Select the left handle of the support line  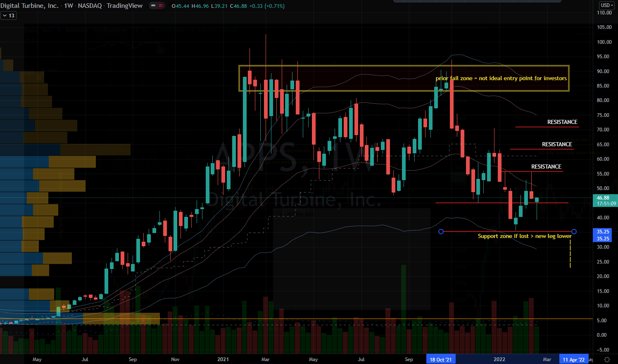pos(441,231)
